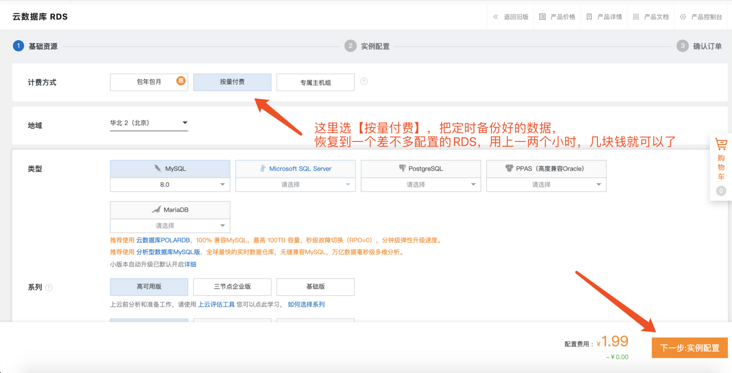
Task: Click the 返回旧版 double-chevron icon
Action: [495, 17]
